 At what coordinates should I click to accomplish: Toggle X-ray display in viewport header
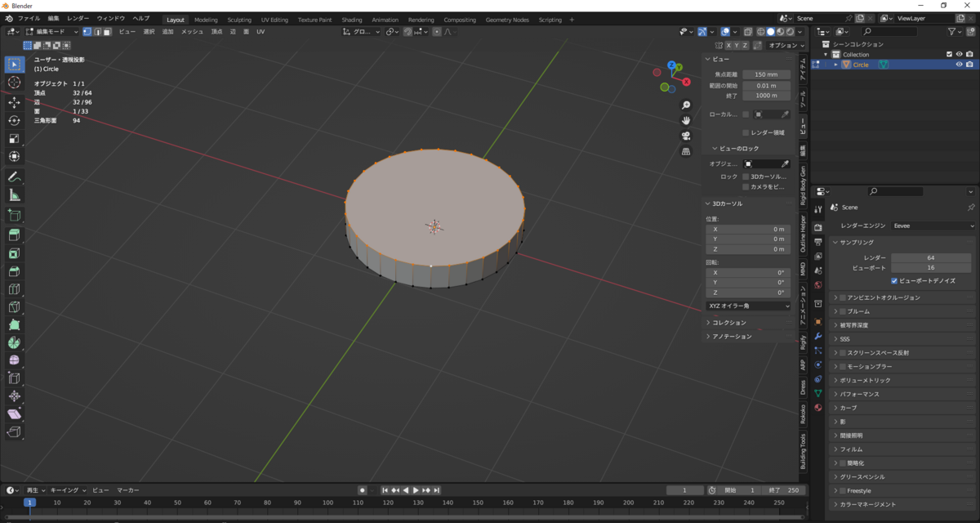(x=747, y=32)
